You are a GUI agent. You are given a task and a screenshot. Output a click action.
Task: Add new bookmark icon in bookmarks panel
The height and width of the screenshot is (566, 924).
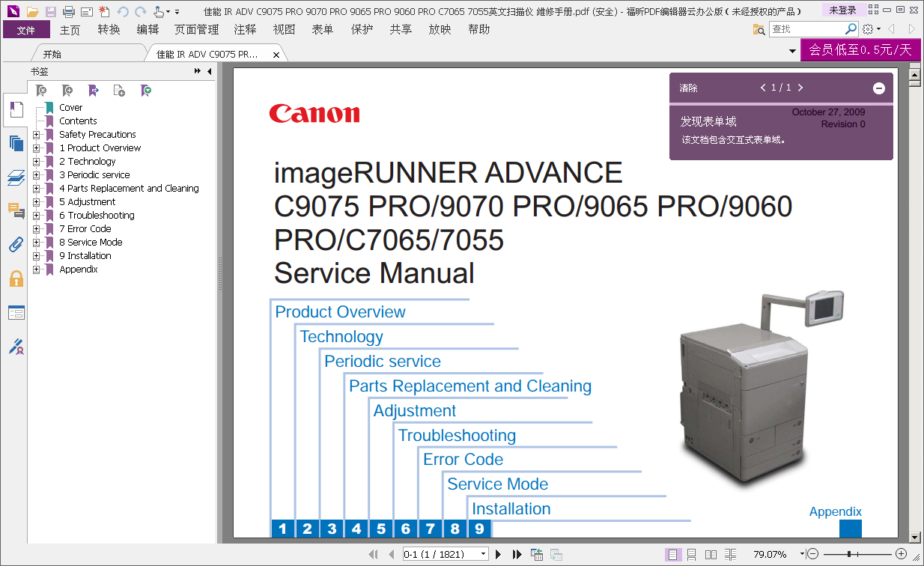[x=67, y=91]
